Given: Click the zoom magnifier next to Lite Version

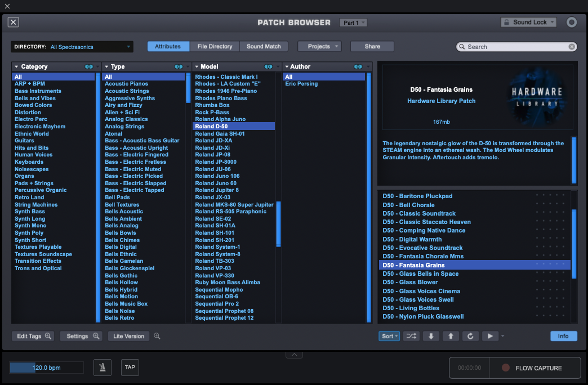Looking at the screenshot, I should pos(157,336).
